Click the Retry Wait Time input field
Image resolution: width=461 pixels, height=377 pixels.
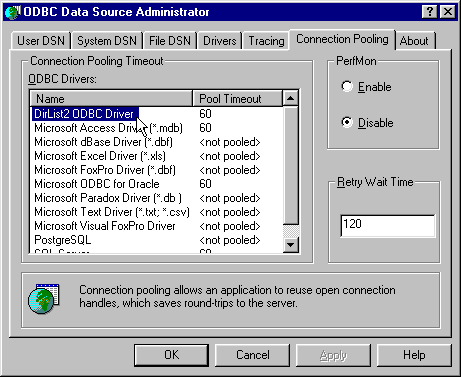pyautogui.click(x=388, y=226)
